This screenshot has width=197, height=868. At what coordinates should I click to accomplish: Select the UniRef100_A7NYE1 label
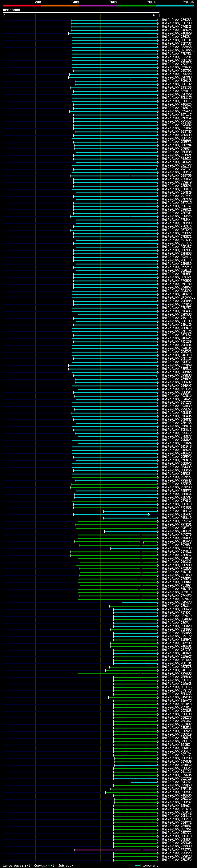[x=177, y=54]
